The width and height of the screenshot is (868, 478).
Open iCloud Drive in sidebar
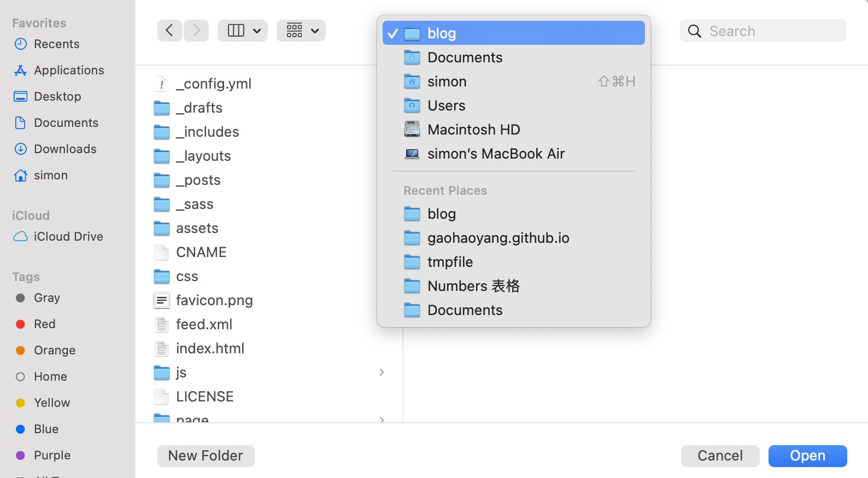point(68,236)
